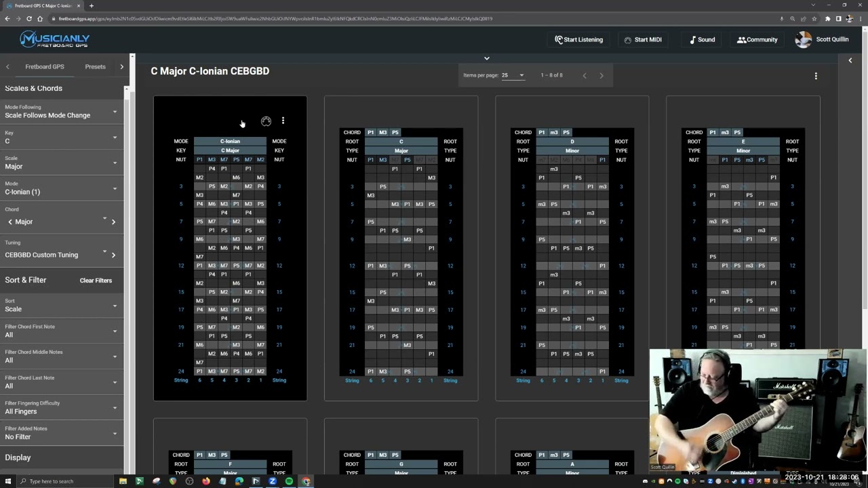
Task: Change Items per page dropdown
Action: [513, 75]
